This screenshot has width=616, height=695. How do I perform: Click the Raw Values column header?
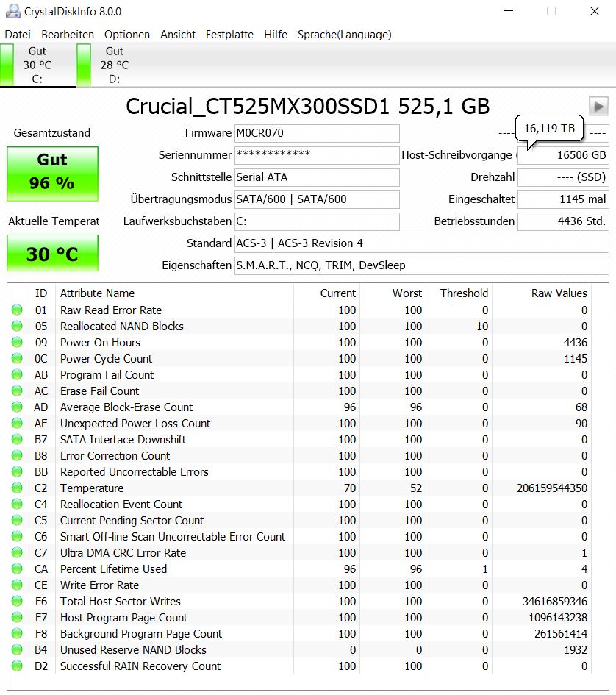click(x=559, y=293)
